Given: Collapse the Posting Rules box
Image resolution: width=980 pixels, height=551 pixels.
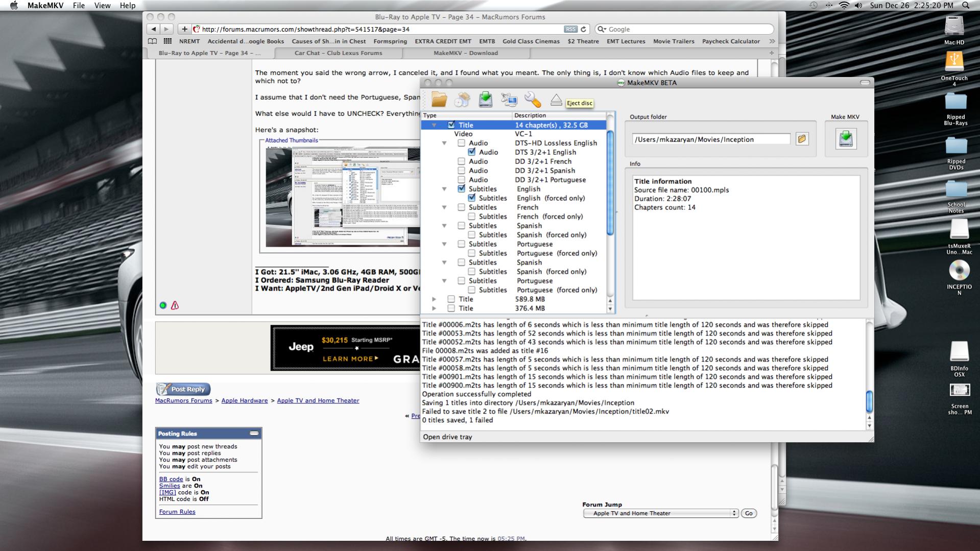Looking at the screenshot, I should point(254,433).
